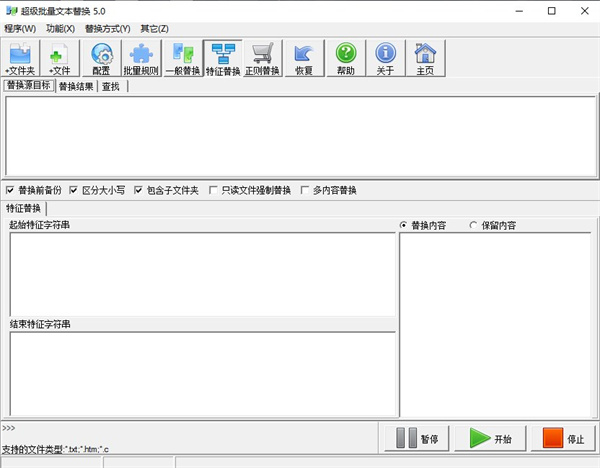Open the 配置 configuration tool
This screenshot has height=468, width=600.
tap(101, 58)
